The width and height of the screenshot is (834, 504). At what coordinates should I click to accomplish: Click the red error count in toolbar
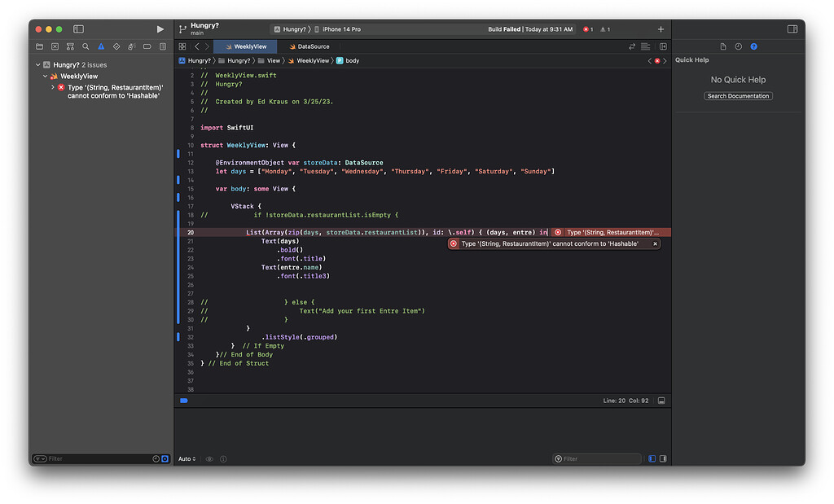point(588,29)
